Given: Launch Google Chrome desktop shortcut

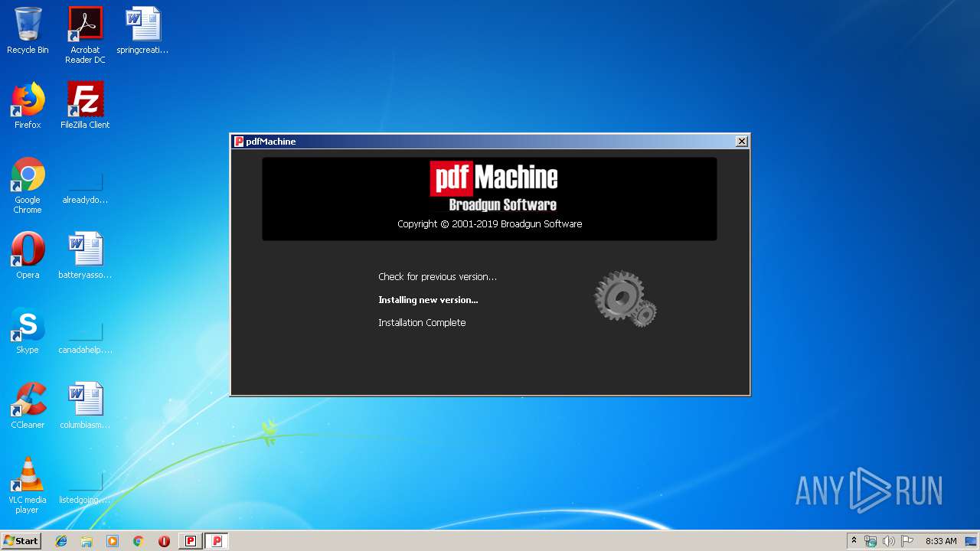Looking at the screenshot, I should [28, 185].
